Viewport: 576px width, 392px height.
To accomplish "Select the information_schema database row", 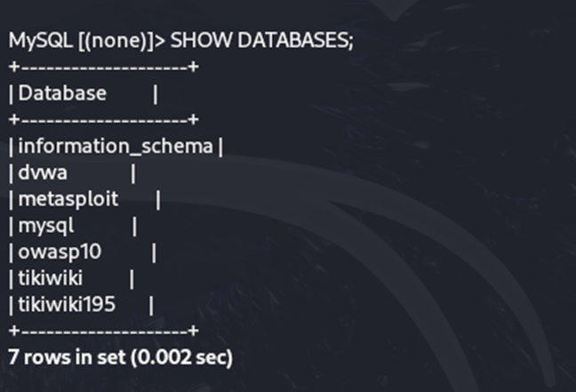I will [x=116, y=146].
